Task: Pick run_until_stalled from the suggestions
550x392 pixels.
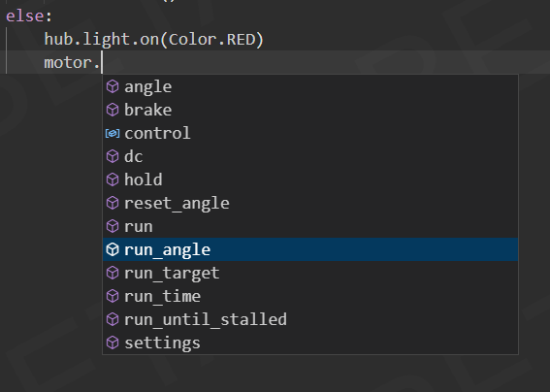Action: tap(310, 319)
